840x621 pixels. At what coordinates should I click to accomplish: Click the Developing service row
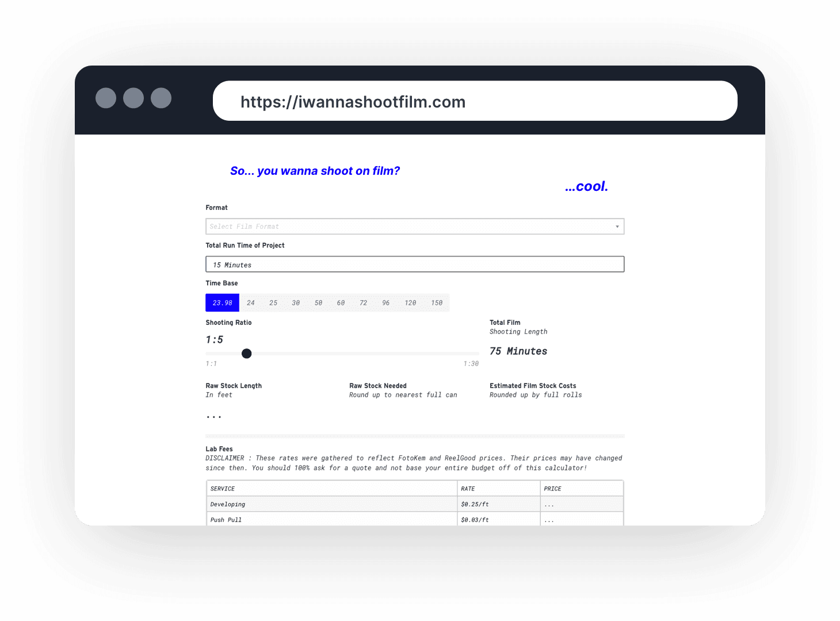tap(331, 504)
